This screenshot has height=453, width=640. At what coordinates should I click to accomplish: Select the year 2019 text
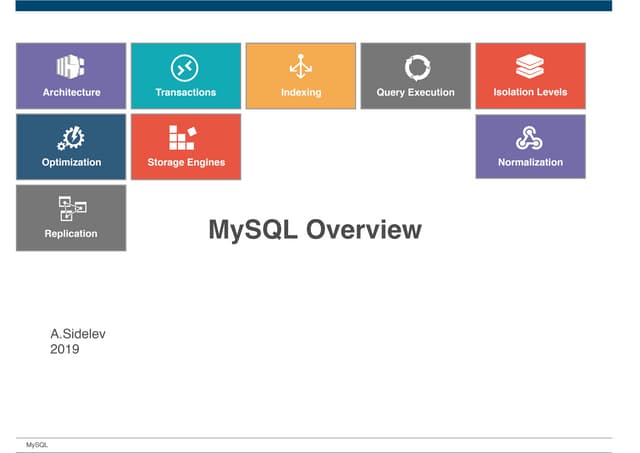click(64, 350)
